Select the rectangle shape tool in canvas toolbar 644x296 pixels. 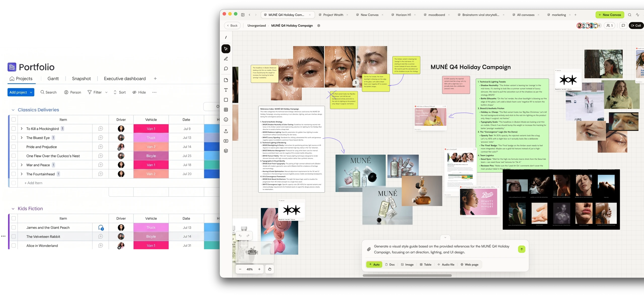[226, 100]
